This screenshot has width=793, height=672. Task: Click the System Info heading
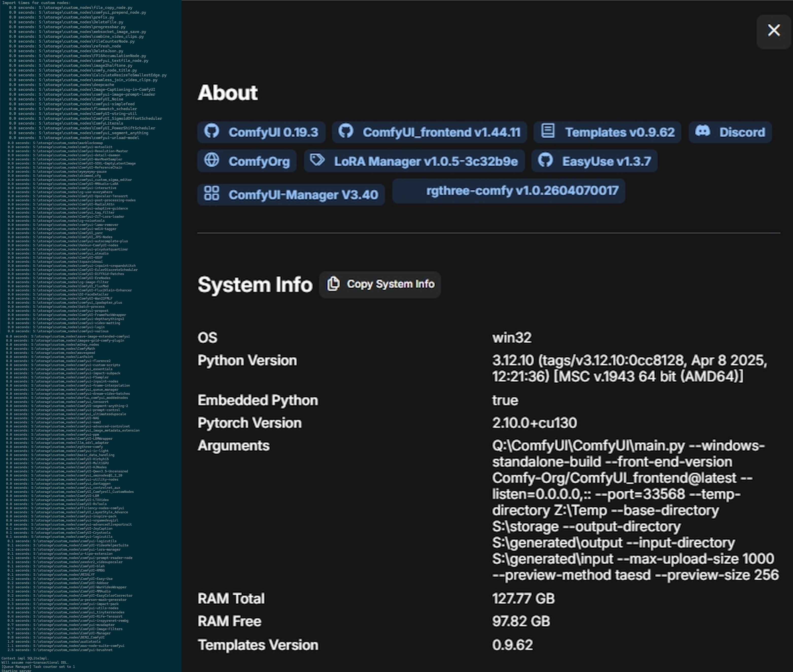point(254,285)
